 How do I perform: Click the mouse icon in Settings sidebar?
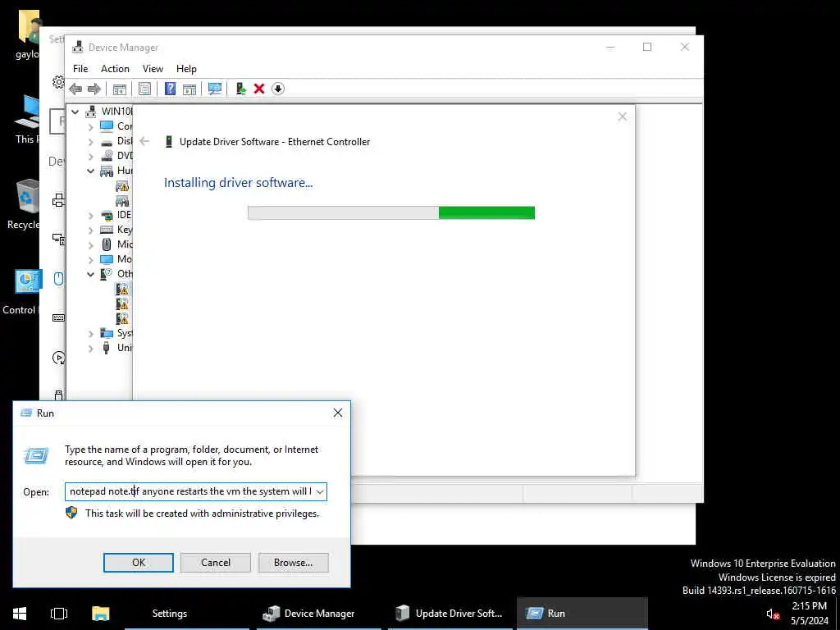click(x=59, y=279)
